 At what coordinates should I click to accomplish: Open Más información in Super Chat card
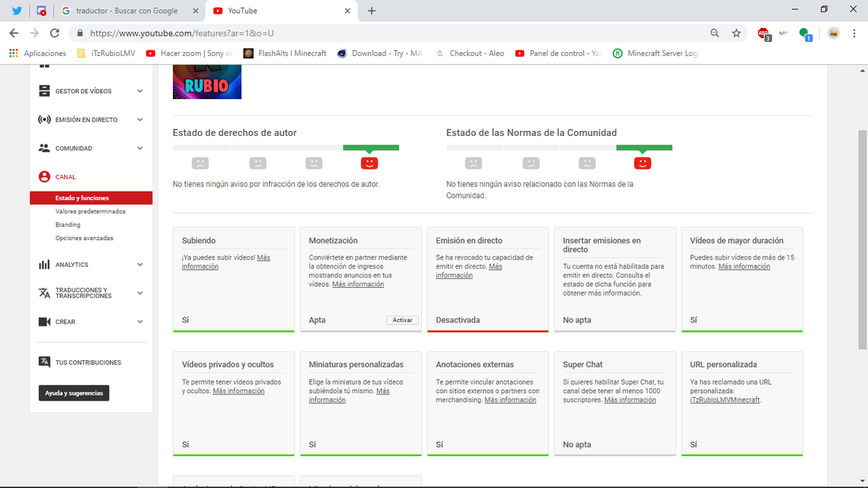coord(630,400)
